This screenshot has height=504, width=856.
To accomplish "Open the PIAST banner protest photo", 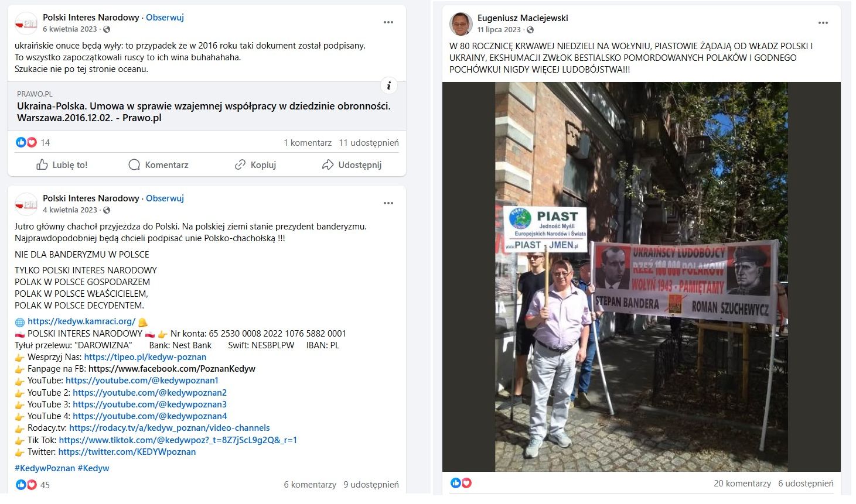I will tap(642, 277).
